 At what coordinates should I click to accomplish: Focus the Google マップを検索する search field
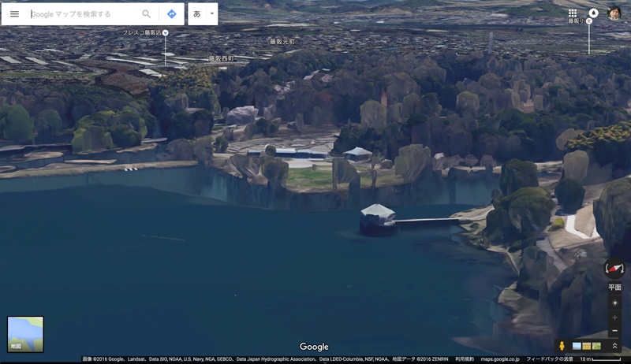pos(83,14)
